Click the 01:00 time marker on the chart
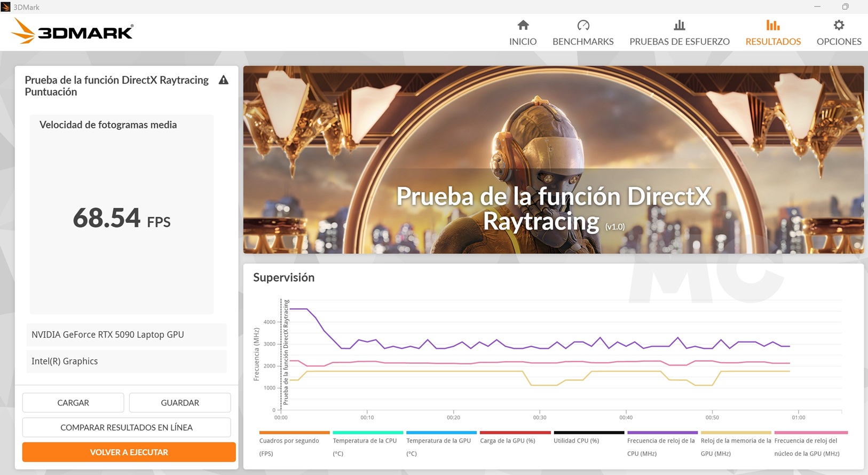Viewport: 868px width, 475px height. (x=799, y=417)
